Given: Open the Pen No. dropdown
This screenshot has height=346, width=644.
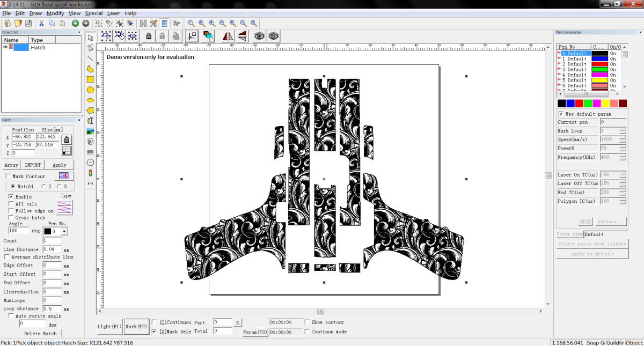Looking at the screenshot, I should click(65, 231).
